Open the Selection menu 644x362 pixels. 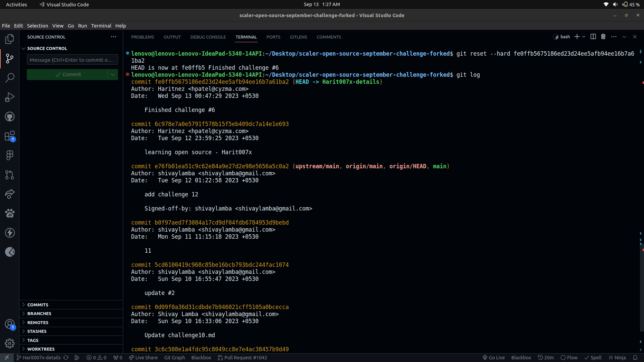(38, 26)
